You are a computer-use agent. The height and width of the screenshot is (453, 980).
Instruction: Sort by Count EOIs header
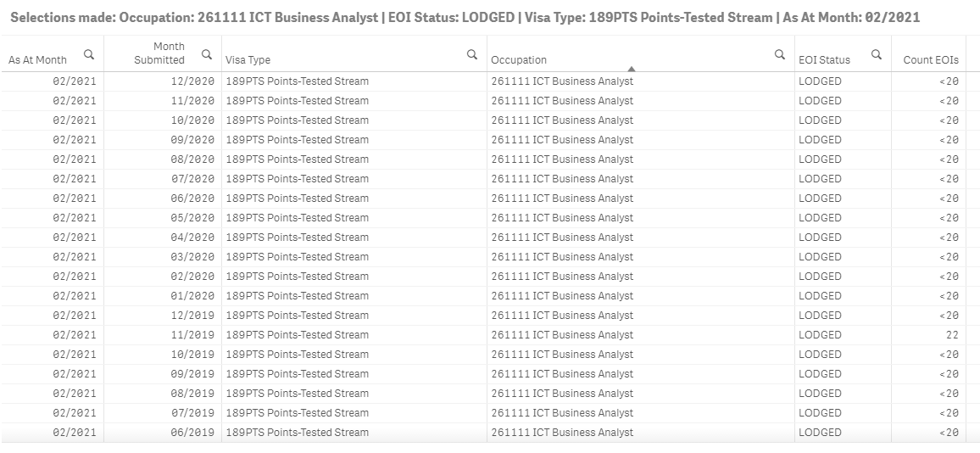[931, 60]
